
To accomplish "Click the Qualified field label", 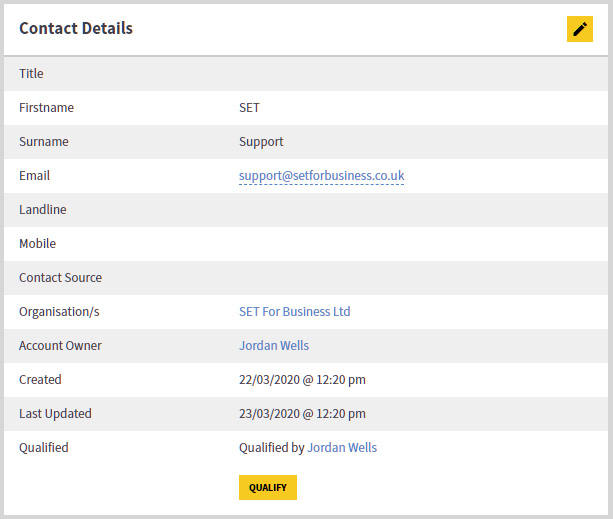I will (44, 447).
